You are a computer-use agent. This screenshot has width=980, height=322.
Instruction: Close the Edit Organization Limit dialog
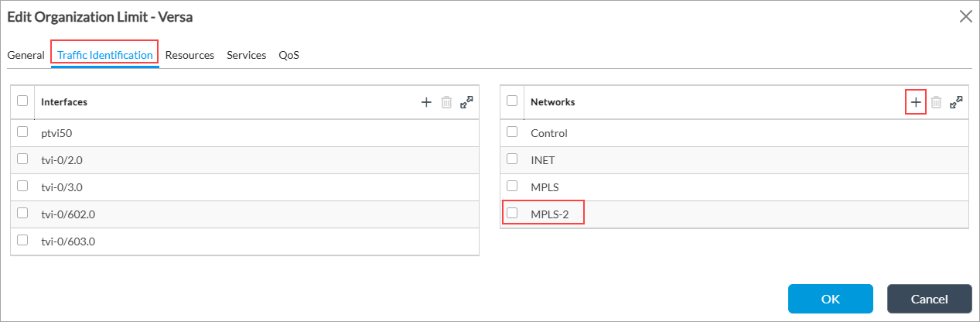(x=965, y=17)
